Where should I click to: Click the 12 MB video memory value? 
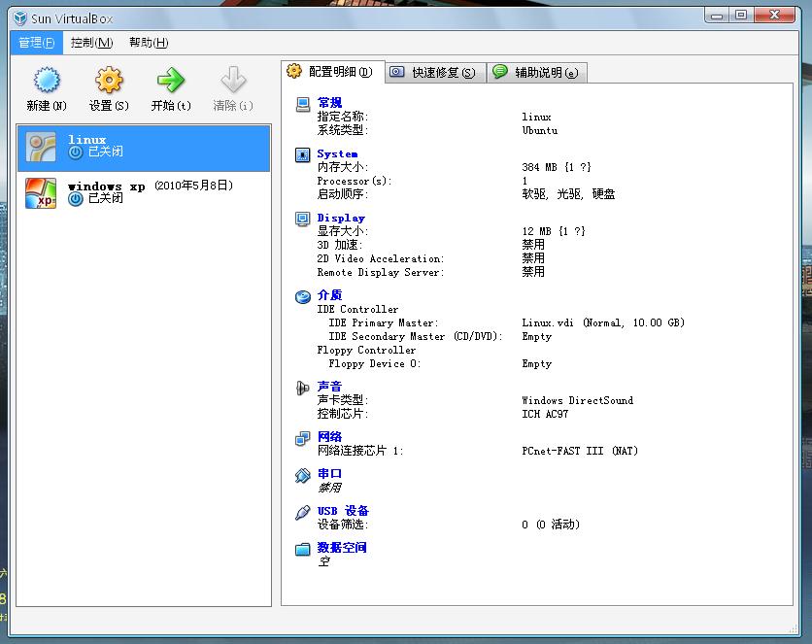point(554,231)
